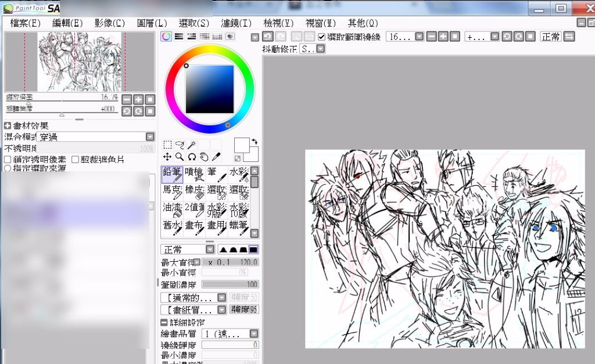
Task: Select the move layer tool
Action: (167, 157)
